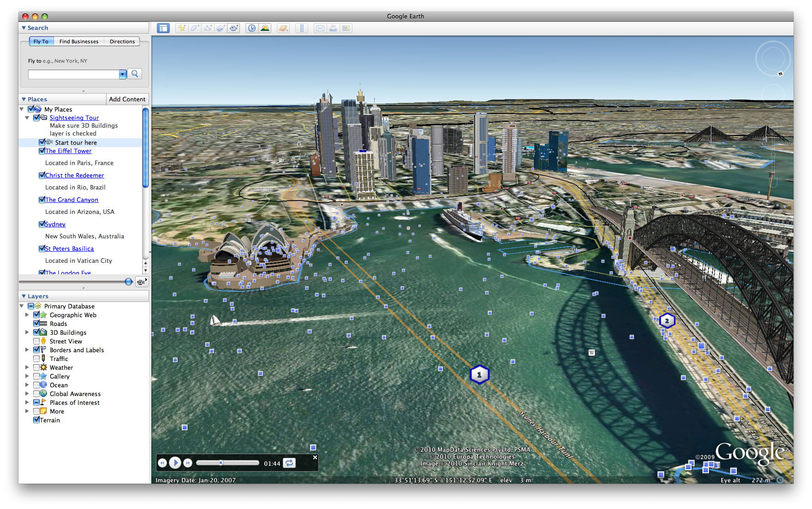Uncheck the Terrain layer checkbox
Screen dimensions: 812x509
point(36,420)
